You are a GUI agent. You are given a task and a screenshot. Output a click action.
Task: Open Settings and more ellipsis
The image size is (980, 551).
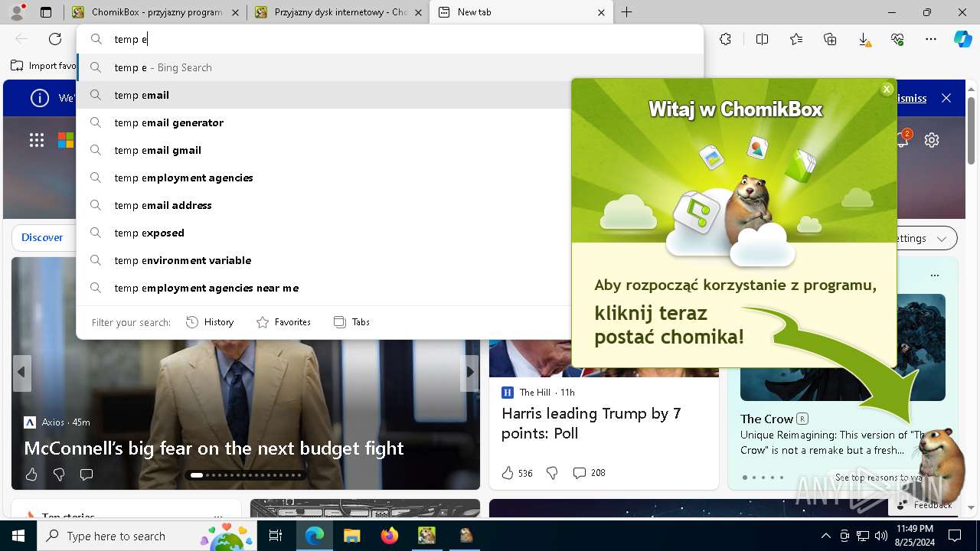(x=931, y=39)
